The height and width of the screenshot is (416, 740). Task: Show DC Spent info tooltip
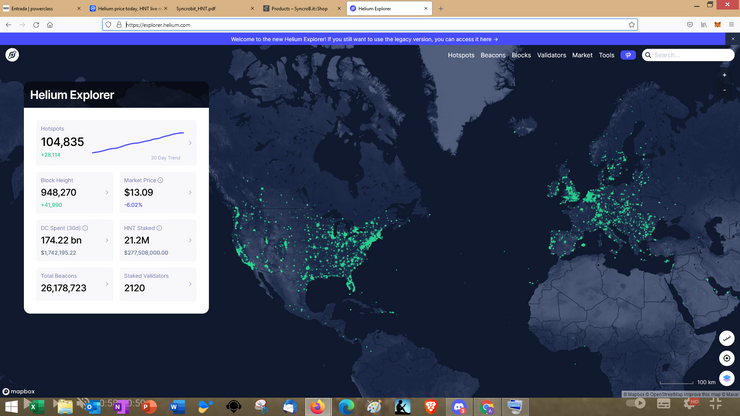85,228
